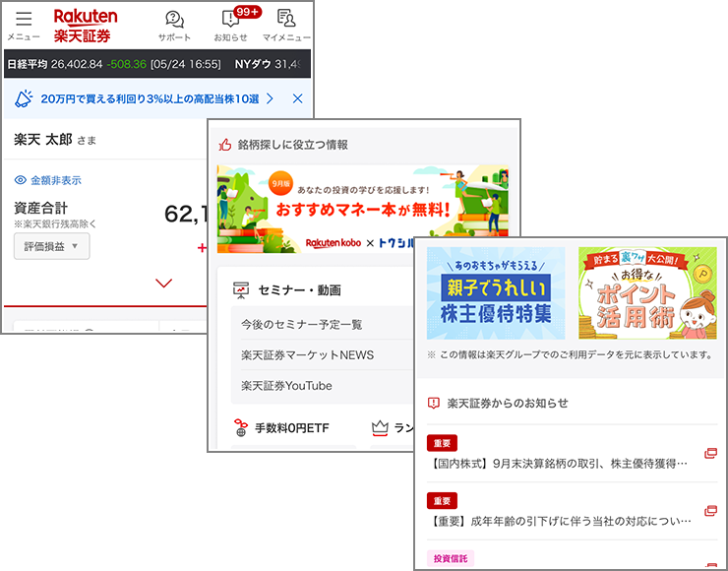Click the 銘柄探しに役立つ情報 heading

(293, 145)
